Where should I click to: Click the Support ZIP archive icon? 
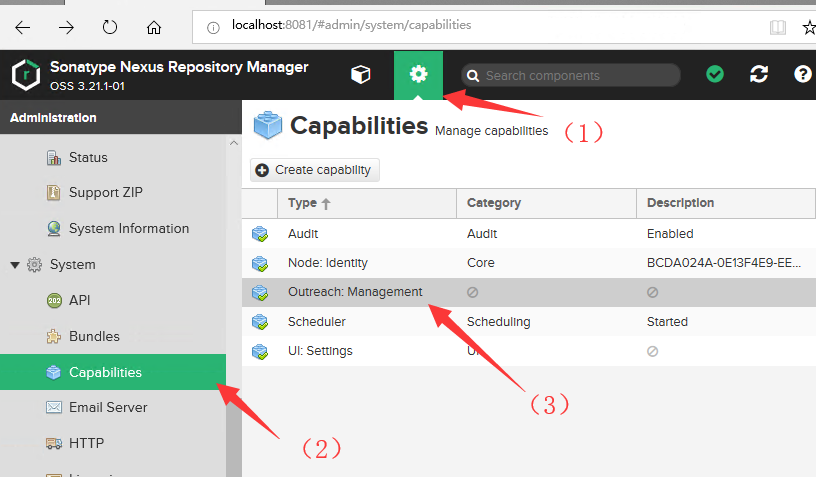pos(54,192)
